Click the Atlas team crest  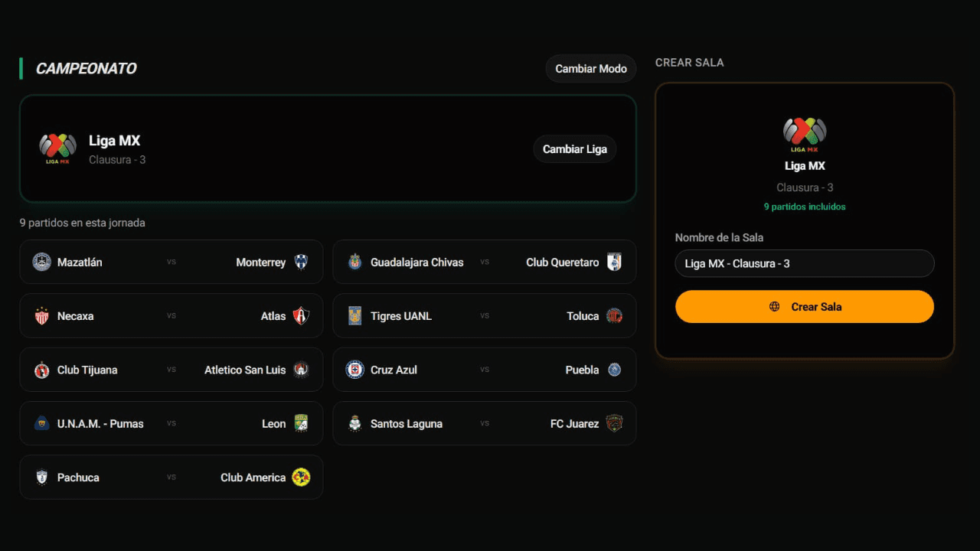click(301, 316)
